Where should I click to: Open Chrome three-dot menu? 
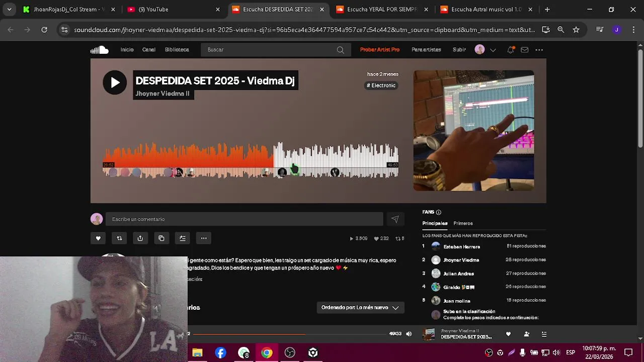[633, 30]
